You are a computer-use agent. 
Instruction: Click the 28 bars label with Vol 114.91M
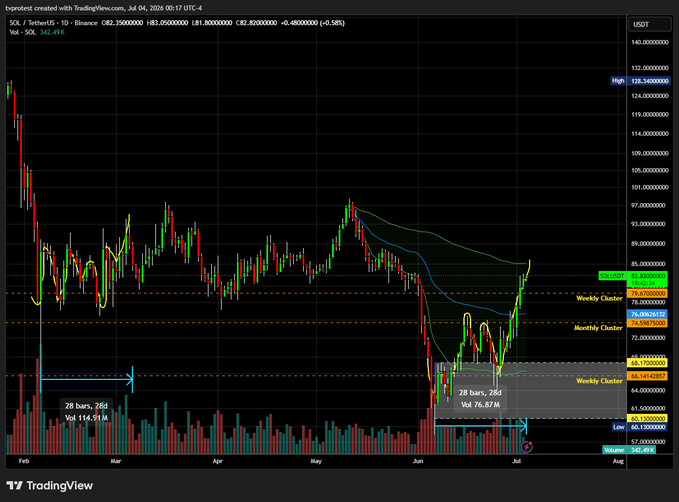coord(86,411)
